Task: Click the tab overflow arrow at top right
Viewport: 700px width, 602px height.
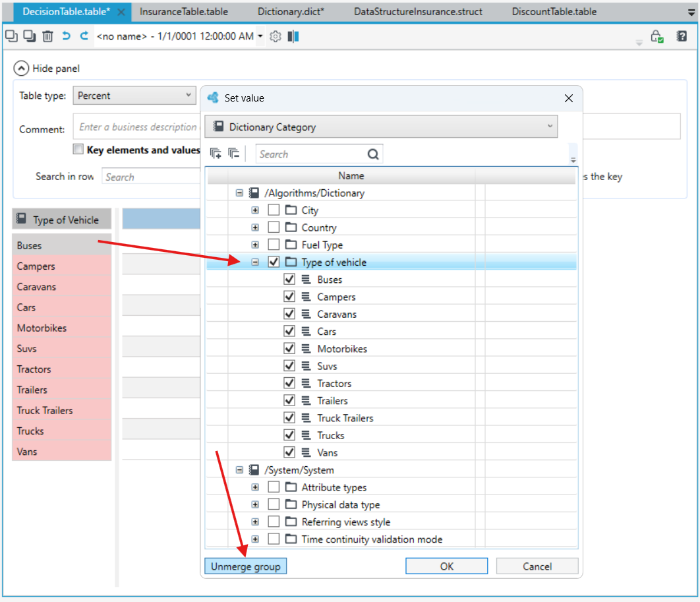Action: (691, 13)
